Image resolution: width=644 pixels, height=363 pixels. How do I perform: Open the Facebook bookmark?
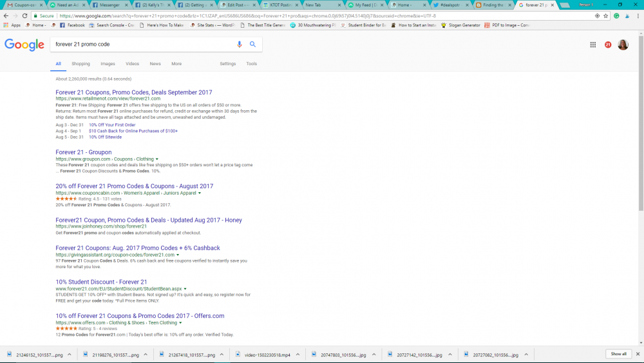(x=72, y=25)
